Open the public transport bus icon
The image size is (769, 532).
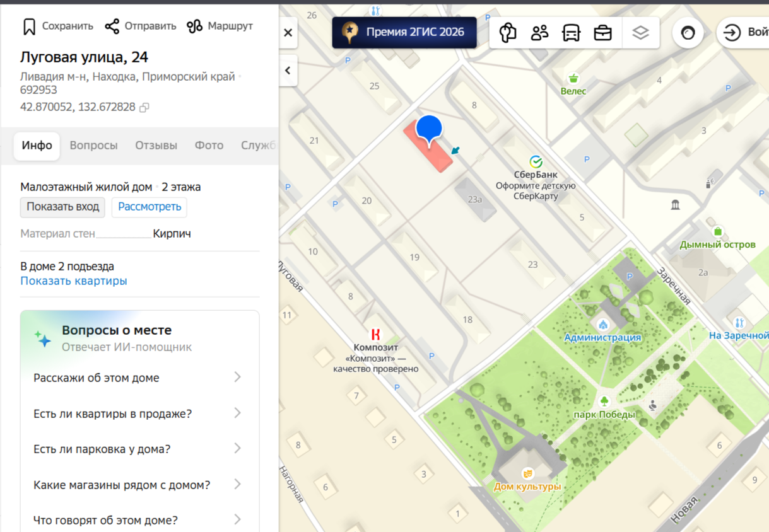[571, 32]
